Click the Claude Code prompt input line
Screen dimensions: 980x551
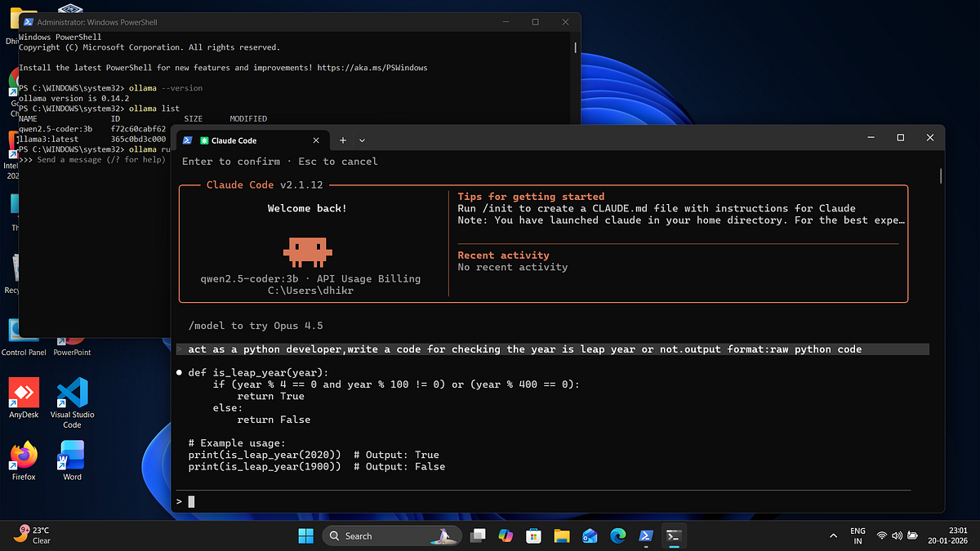click(543, 501)
